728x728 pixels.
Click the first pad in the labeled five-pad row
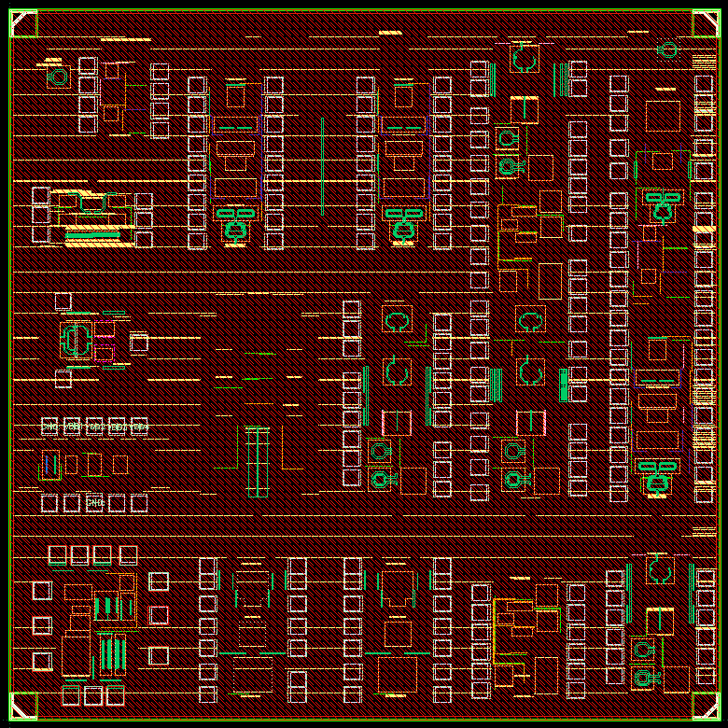point(49,427)
